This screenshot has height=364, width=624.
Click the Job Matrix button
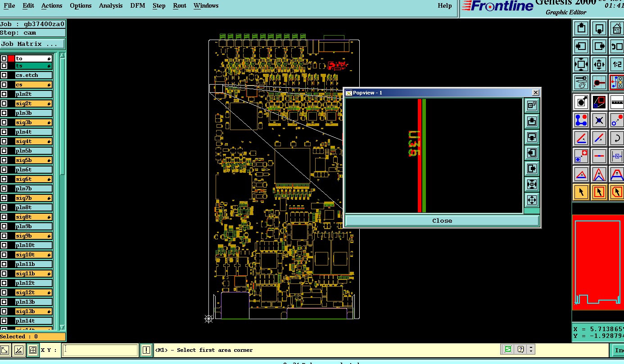[x=32, y=44]
